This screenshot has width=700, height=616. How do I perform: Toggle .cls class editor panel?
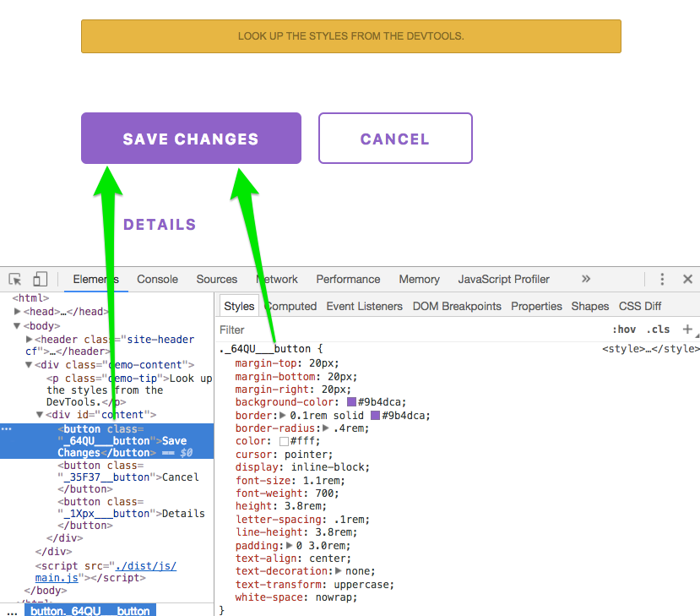tap(658, 330)
